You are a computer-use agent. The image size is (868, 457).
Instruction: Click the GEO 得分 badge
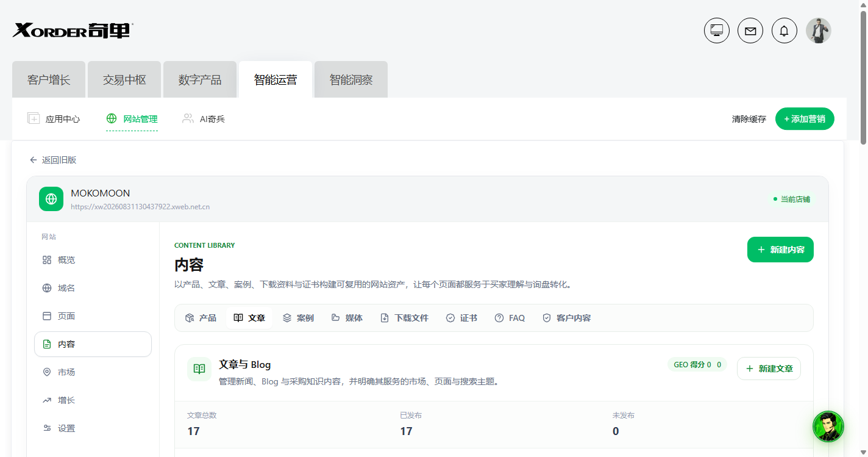click(x=697, y=365)
